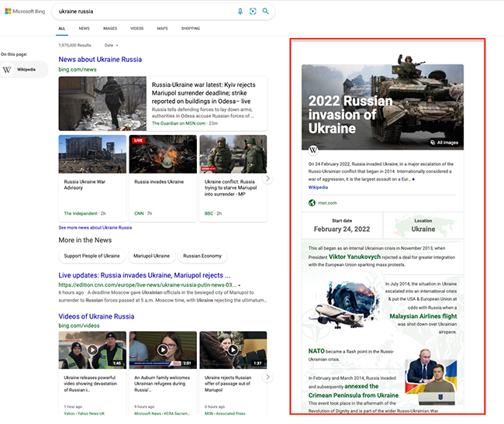This screenshot has height=424, width=504.
Task: Open All images on invasion card
Action: 444,143
